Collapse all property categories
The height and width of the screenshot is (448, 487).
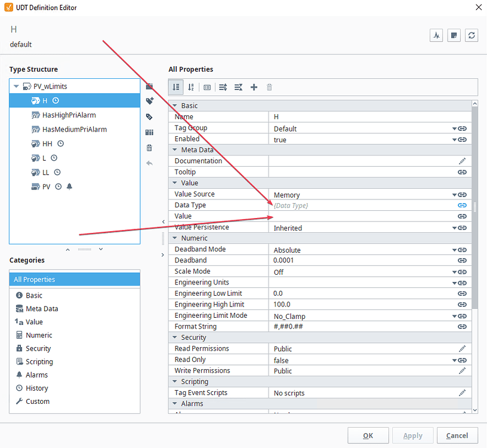[x=238, y=87]
